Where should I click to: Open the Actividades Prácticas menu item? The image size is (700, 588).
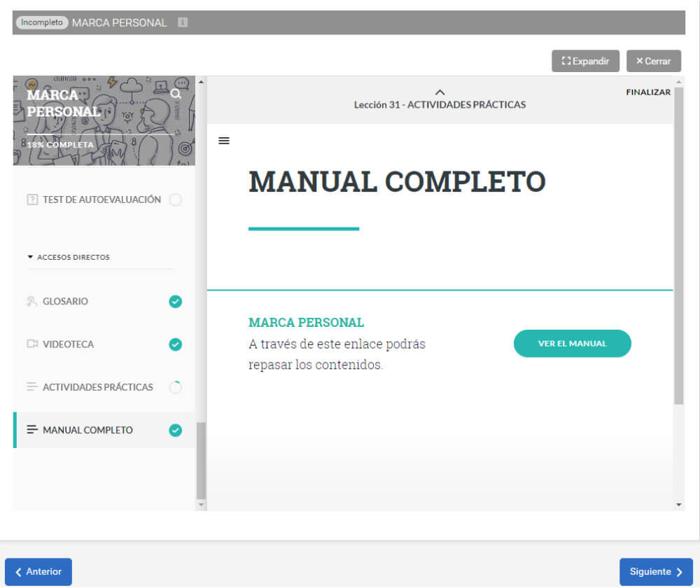(98, 387)
